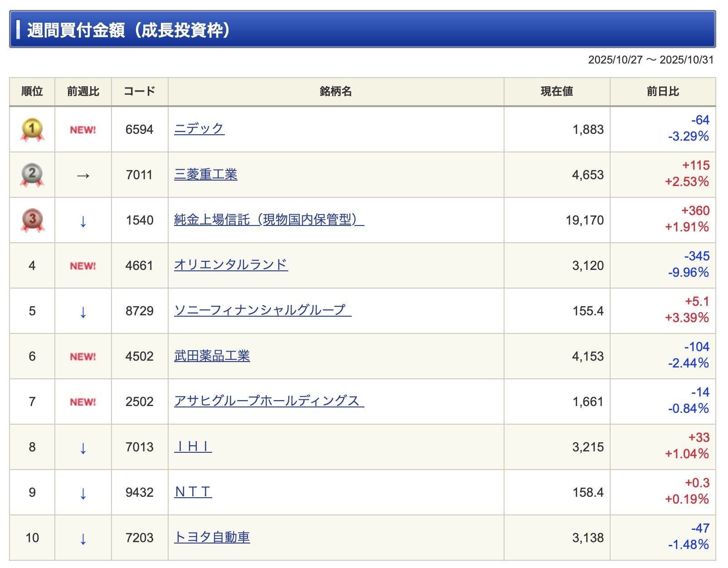Screen dimensions: 728x568
Task: Click the gold first-place medal icon
Action: pyautogui.click(x=32, y=130)
